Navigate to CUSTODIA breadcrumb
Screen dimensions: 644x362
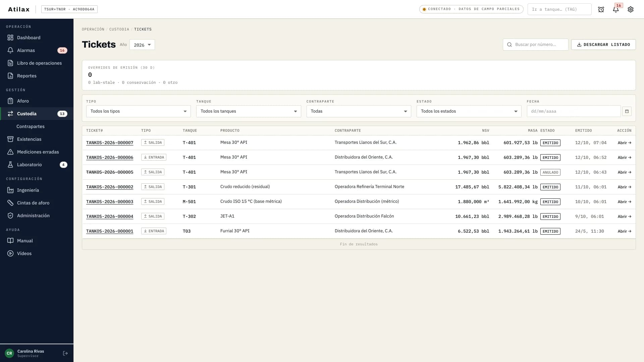click(x=119, y=29)
